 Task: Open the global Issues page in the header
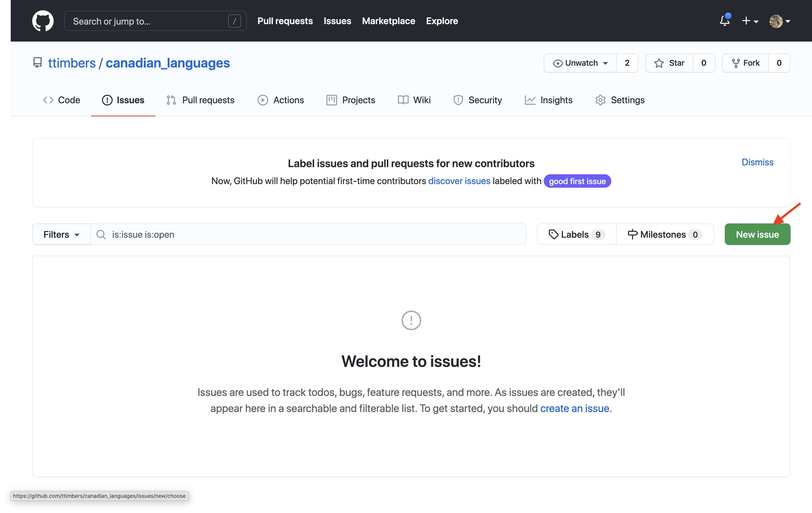(337, 21)
